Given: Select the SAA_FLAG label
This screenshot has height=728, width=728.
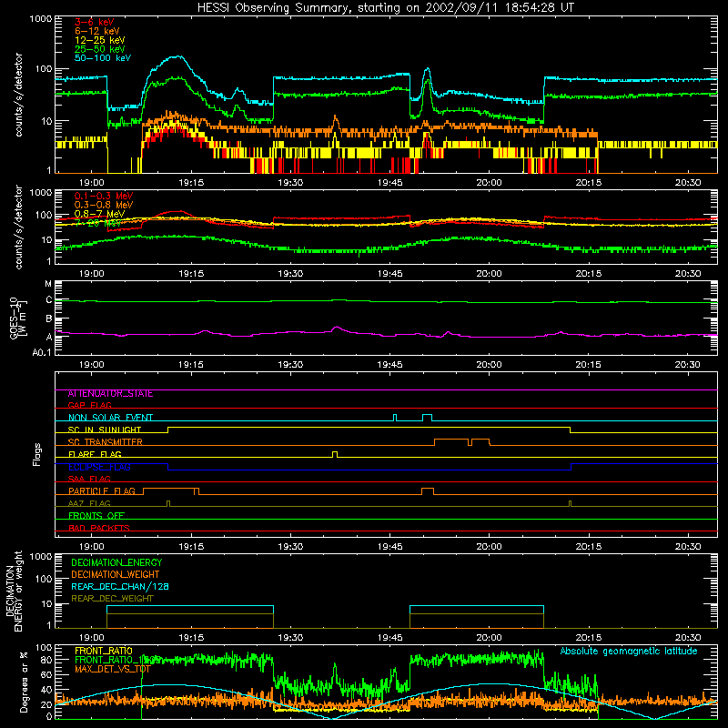Looking at the screenshot, I should click(89, 480).
